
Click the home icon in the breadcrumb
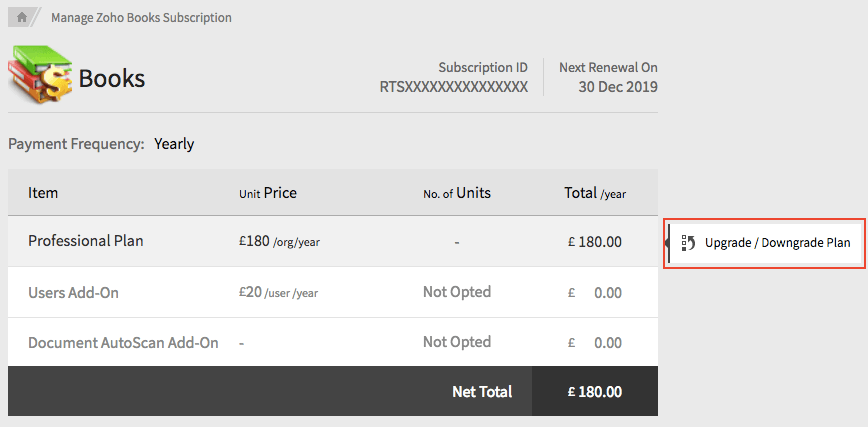click(x=22, y=17)
